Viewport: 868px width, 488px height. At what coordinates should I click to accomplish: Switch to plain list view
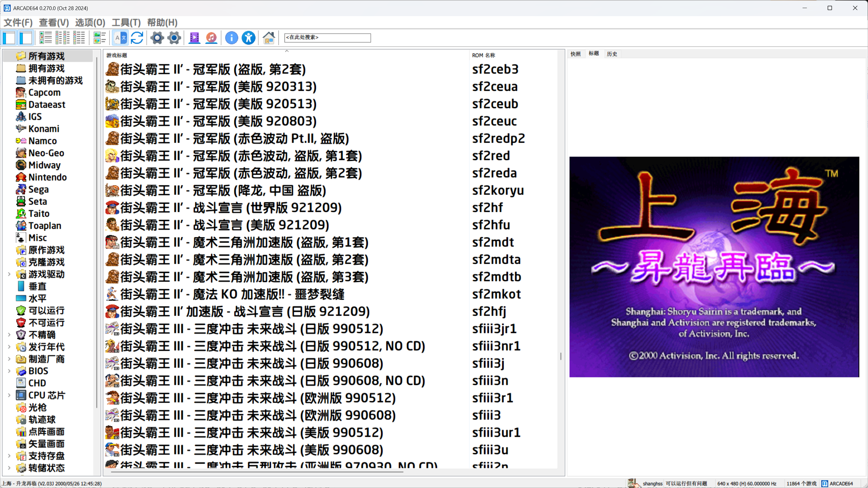(x=79, y=38)
